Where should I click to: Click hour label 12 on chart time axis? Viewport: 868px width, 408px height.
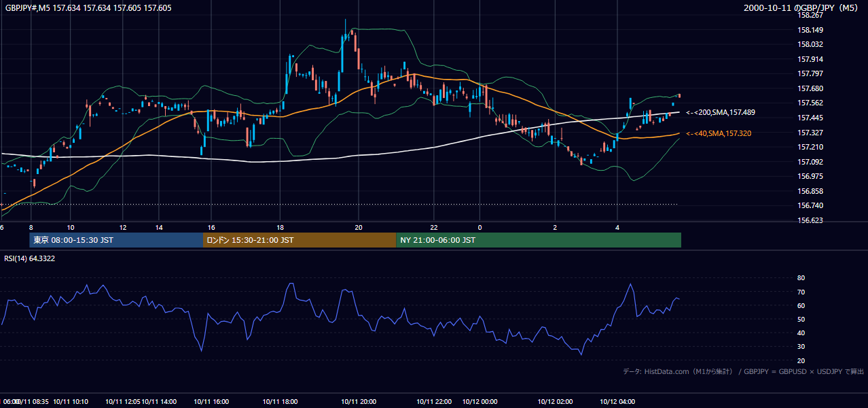click(123, 228)
